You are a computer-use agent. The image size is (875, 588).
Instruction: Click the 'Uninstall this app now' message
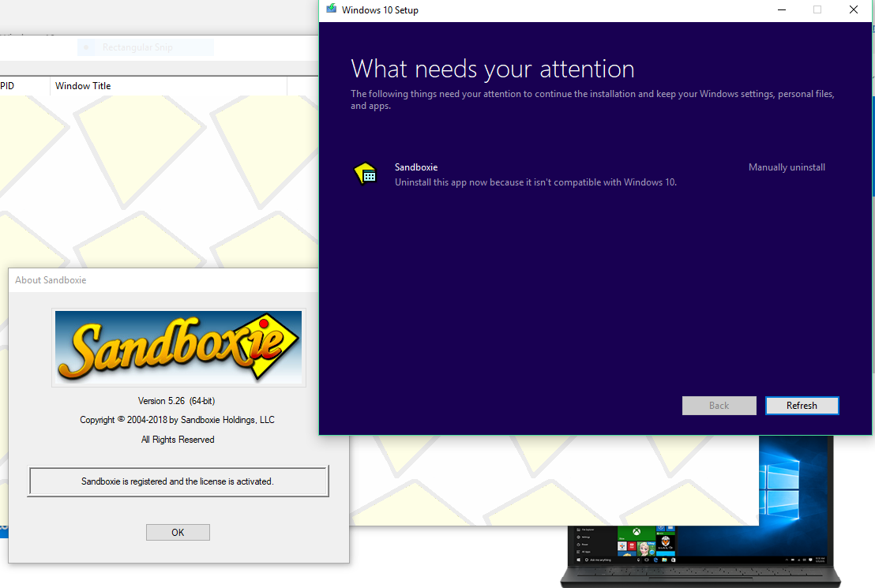[535, 182]
